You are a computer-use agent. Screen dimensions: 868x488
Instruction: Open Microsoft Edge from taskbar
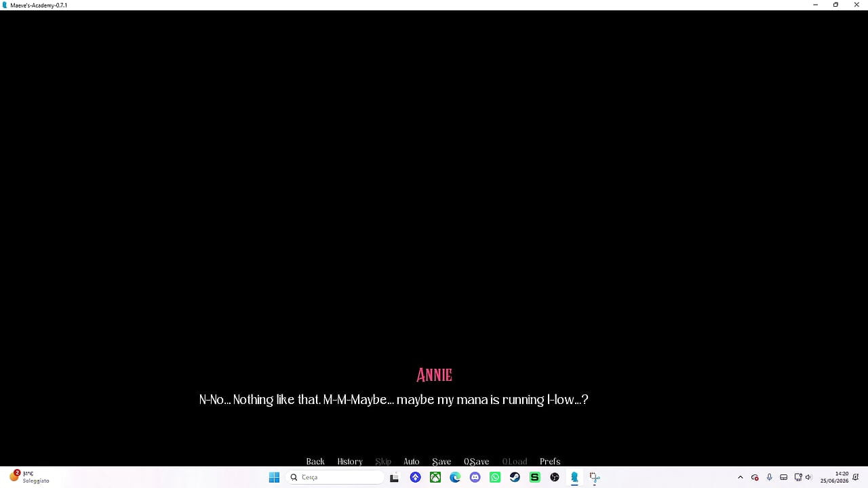pos(455,477)
